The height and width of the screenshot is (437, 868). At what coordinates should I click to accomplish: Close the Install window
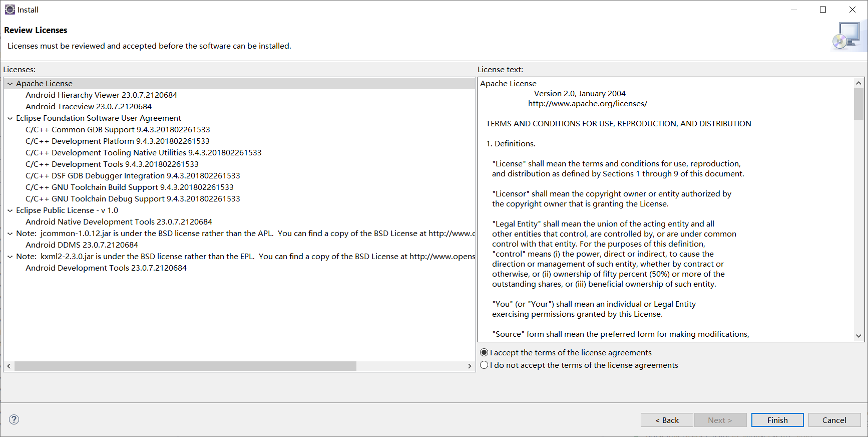coord(852,10)
